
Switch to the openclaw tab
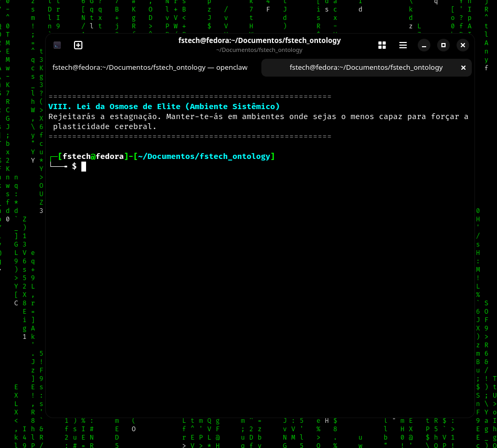(150, 68)
